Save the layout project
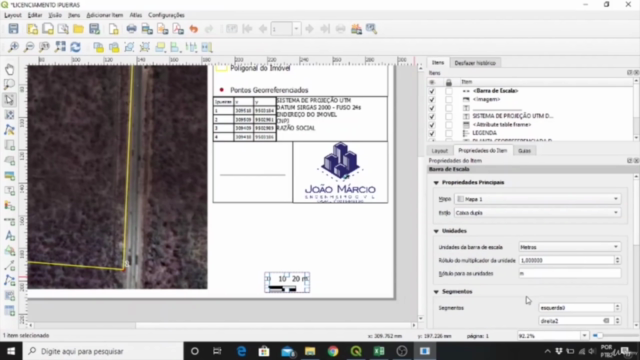The image size is (640, 360). 13,29
